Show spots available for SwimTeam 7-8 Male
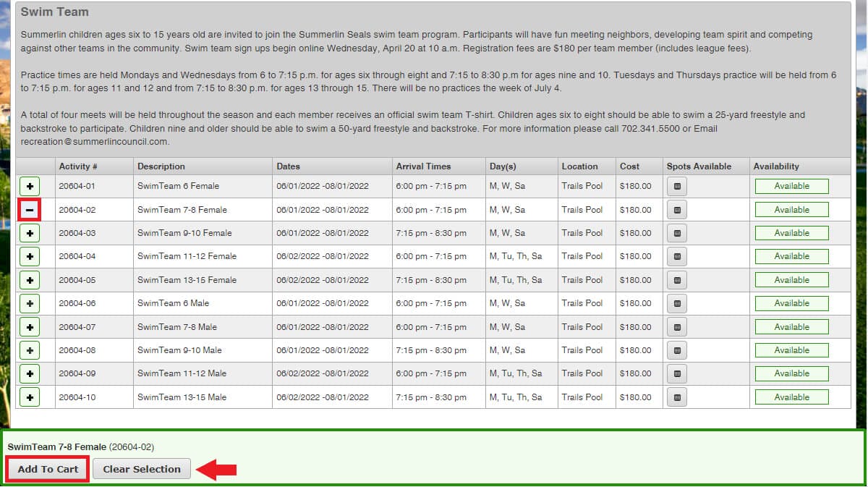The image size is (868, 487). (x=676, y=327)
